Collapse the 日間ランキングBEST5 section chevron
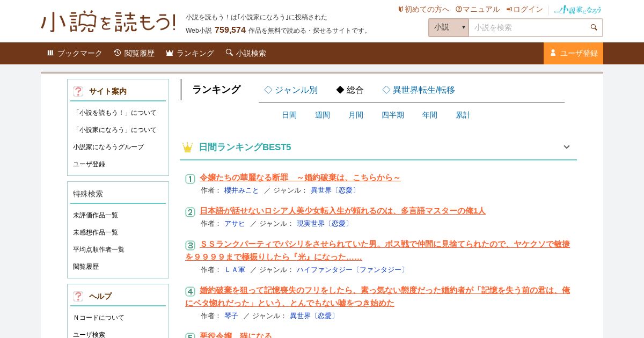Viewport: 644px width, 338px height. (x=566, y=147)
